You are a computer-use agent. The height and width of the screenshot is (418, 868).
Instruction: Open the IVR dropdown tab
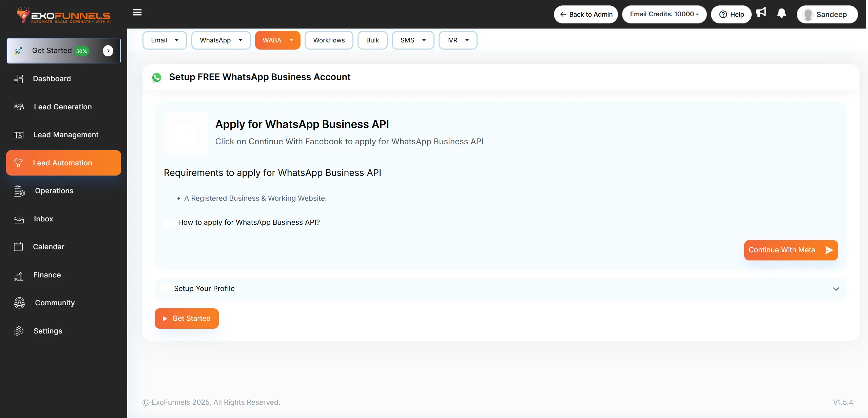pyautogui.click(x=458, y=40)
